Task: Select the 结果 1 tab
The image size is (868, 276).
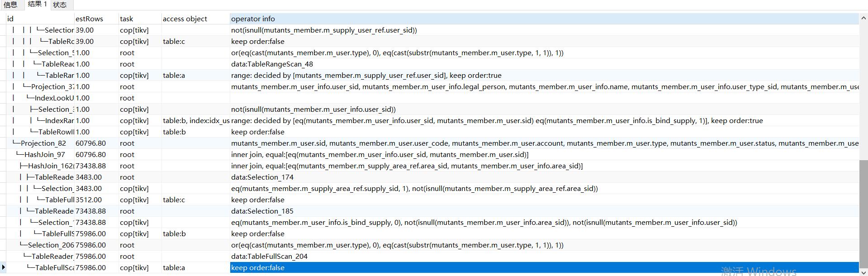Action: [x=37, y=5]
